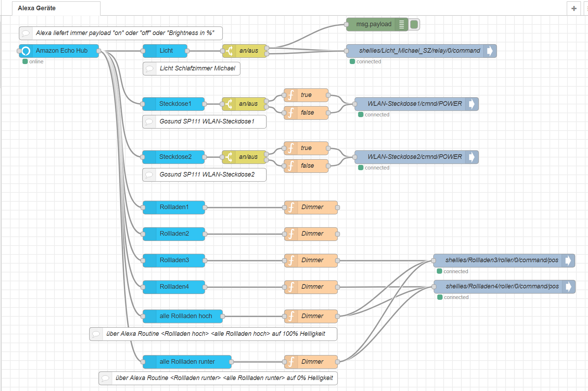Viewport: 588px width, 391px height.
Task: Click output port of Amazon Echo Hub node
Action: (x=99, y=51)
